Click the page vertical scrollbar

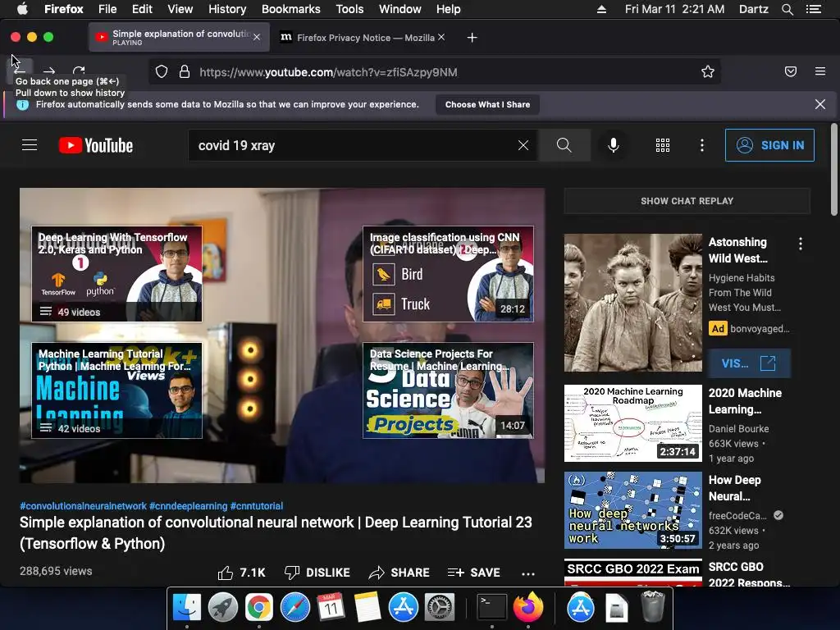coord(833,169)
